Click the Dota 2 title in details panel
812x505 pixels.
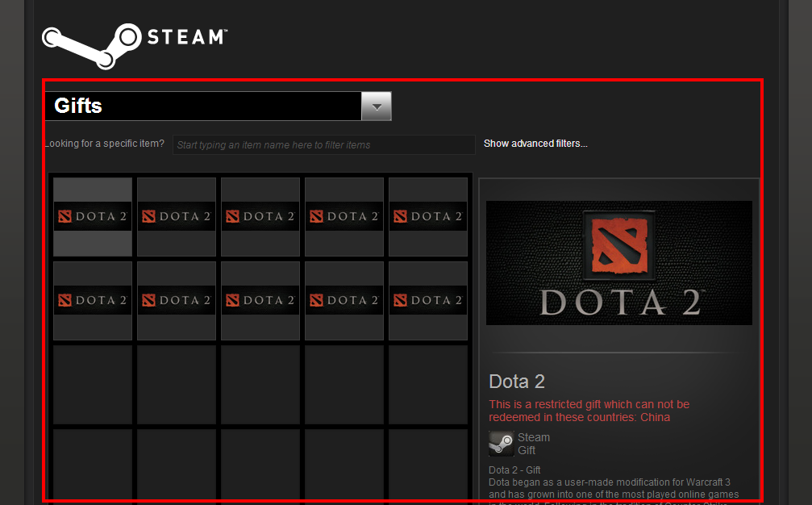pyautogui.click(x=517, y=382)
